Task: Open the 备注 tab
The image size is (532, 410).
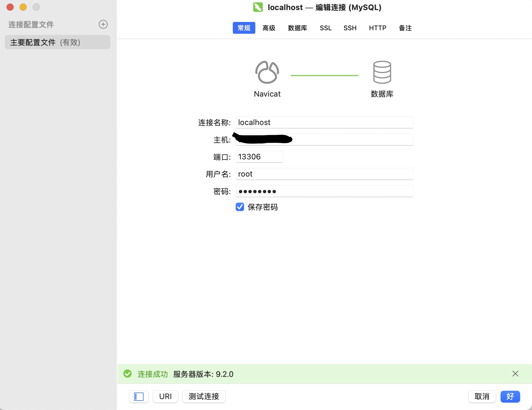Action: pos(405,28)
